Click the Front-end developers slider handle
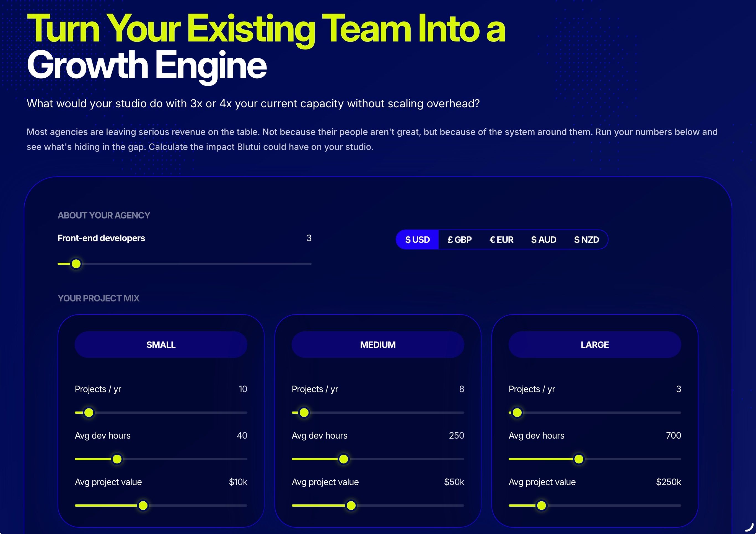The height and width of the screenshot is (534, 756). tap(76, 264)
